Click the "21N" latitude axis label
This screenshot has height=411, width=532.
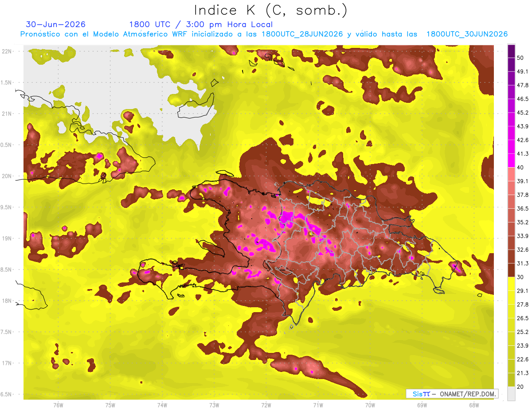pos(8,114)
